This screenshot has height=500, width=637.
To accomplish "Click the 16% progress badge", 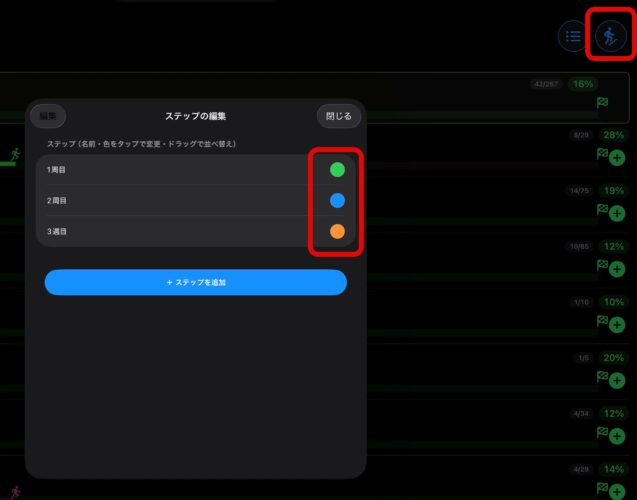I will 583,84.
